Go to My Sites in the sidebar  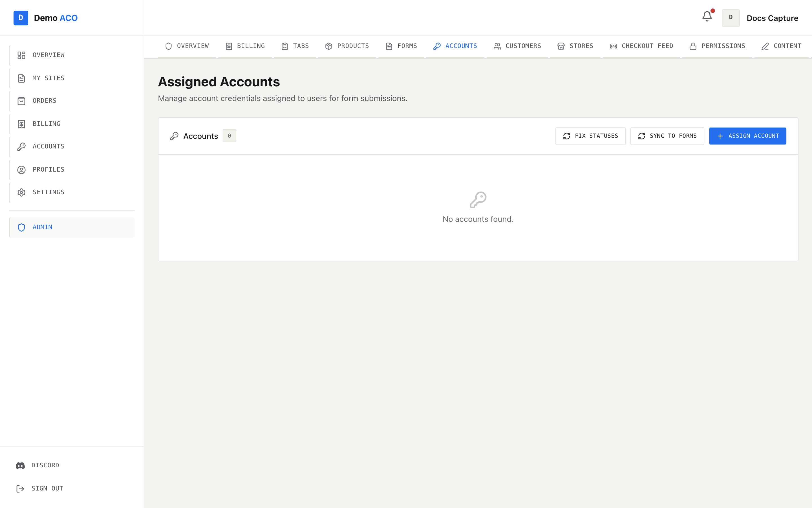click(72, 78)
